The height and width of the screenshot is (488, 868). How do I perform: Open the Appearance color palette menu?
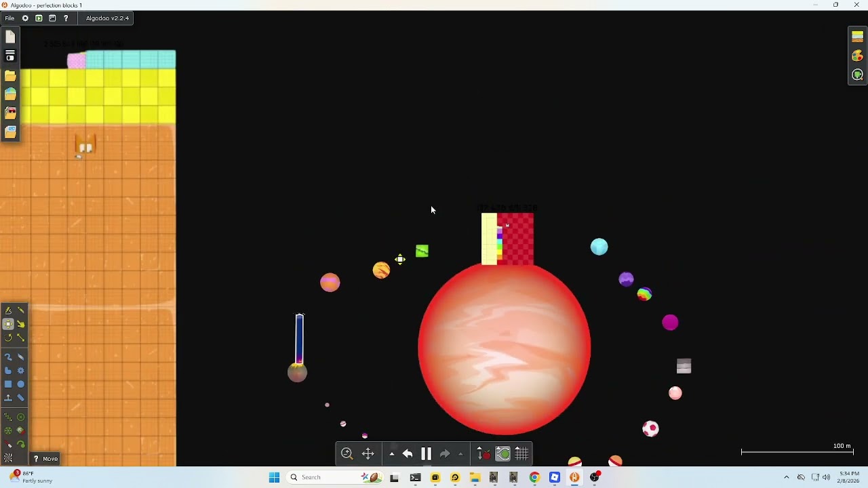858,56
